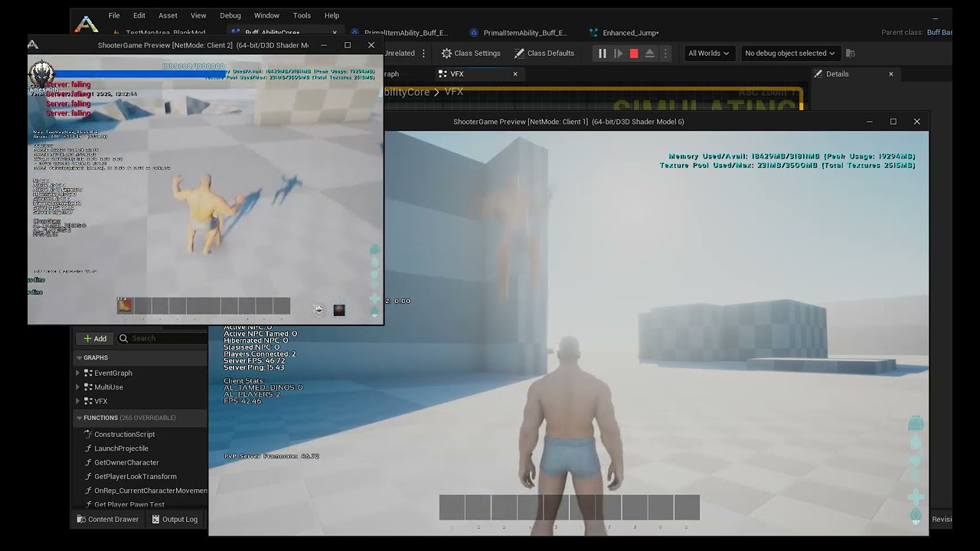This screenshot has height=551, width=980.
Task: Click player avatar icon in Client 2 corner
Action: point(41,74)
